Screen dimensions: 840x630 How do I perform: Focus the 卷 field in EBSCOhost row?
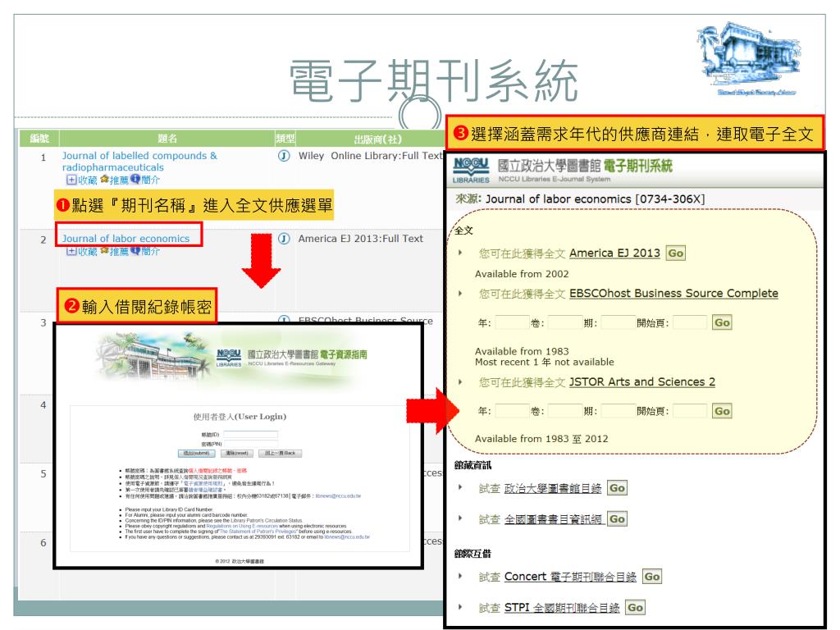(564, 322)
